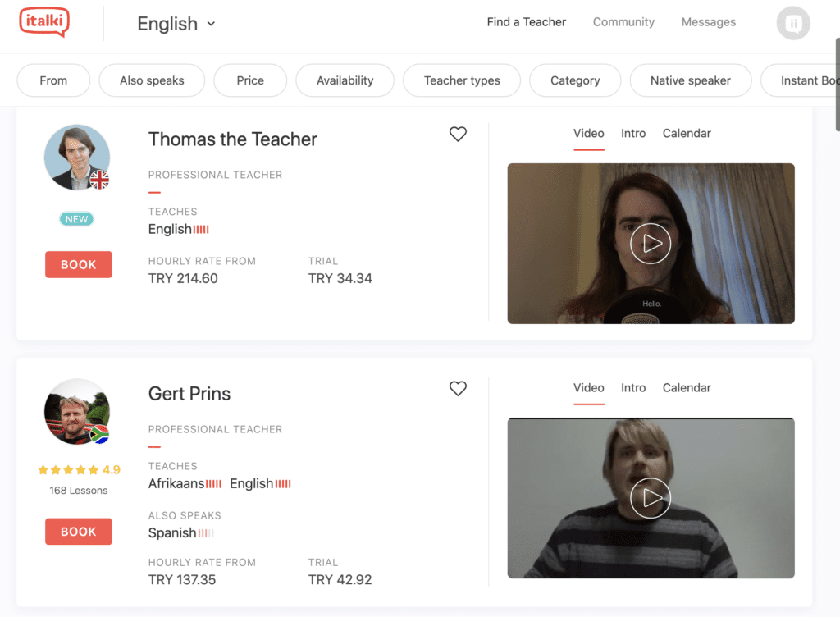The height and width of the screenshot is (617, 840).
Task: Open the user profile avatar menu
Action: (792, 23)
